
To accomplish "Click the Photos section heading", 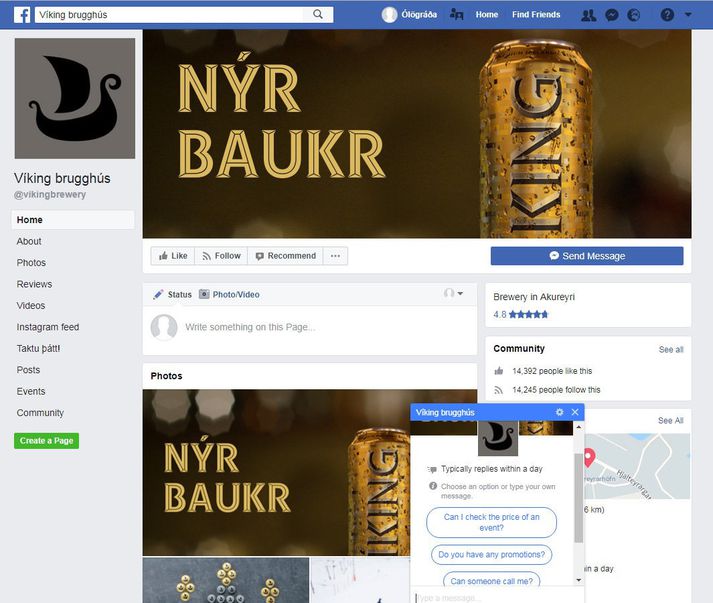I will (x=166, y=376).
